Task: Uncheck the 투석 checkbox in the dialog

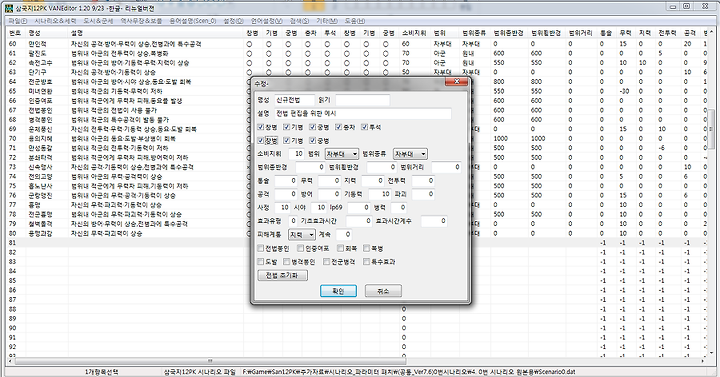Action: pyautogui.click(x=365, y=127)
